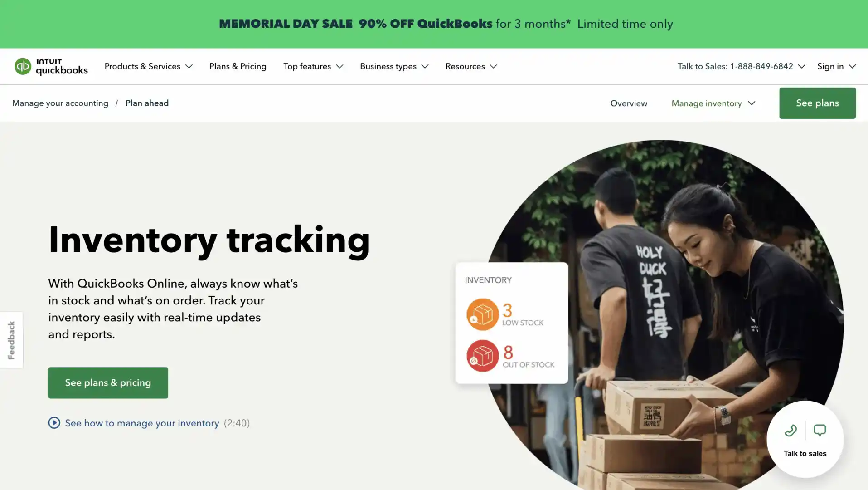The width and height of the screenshot is (868, 490).
Task: Go to Plans & Pricing page
Action: coord(238,66)
